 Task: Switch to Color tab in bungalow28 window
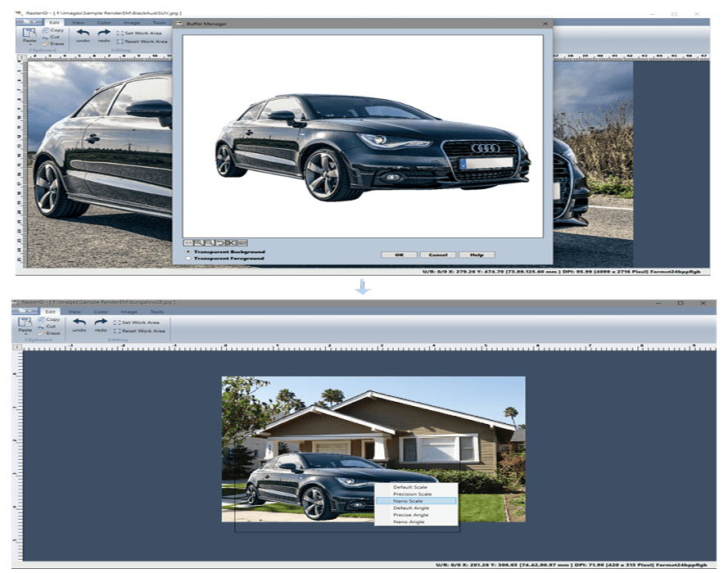click(x=101, y=312)
